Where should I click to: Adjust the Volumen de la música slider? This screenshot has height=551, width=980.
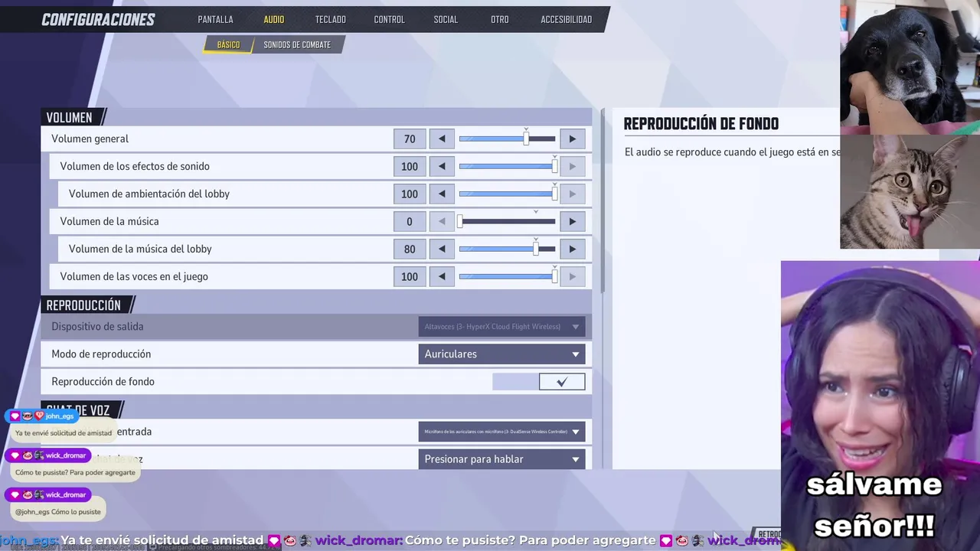(x=507, y=221)
